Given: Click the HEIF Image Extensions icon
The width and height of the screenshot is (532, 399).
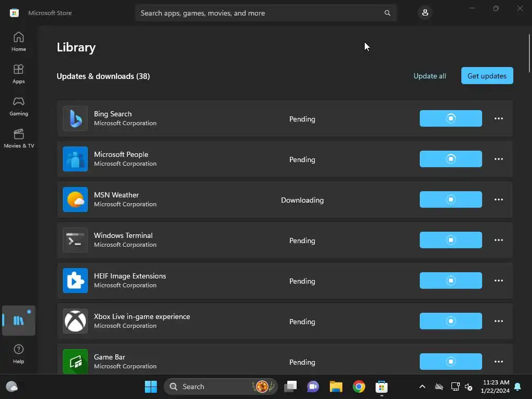Looking at the screenshot, I should tap(75, 281).
